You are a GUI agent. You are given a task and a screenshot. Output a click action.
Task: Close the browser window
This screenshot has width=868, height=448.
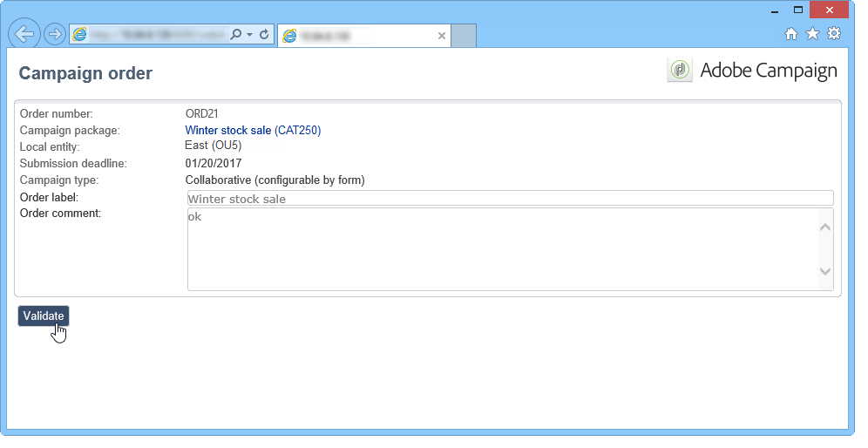pyautogui.click(x=829, y=10)
